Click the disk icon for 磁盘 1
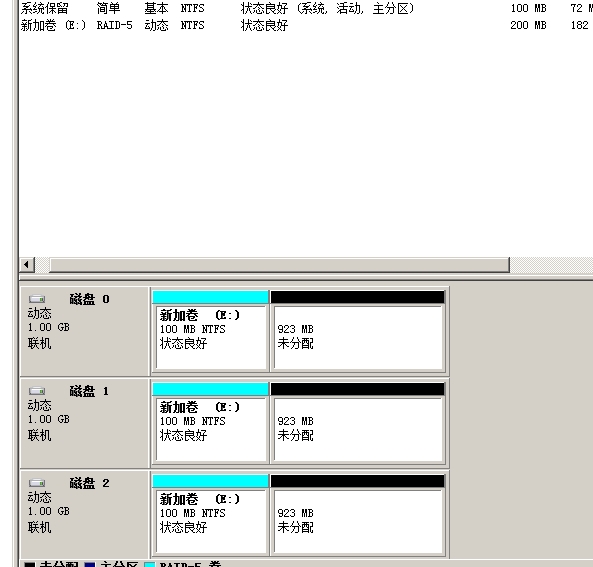The height and width of the screenshot is (567, 593). coord(37,391)
